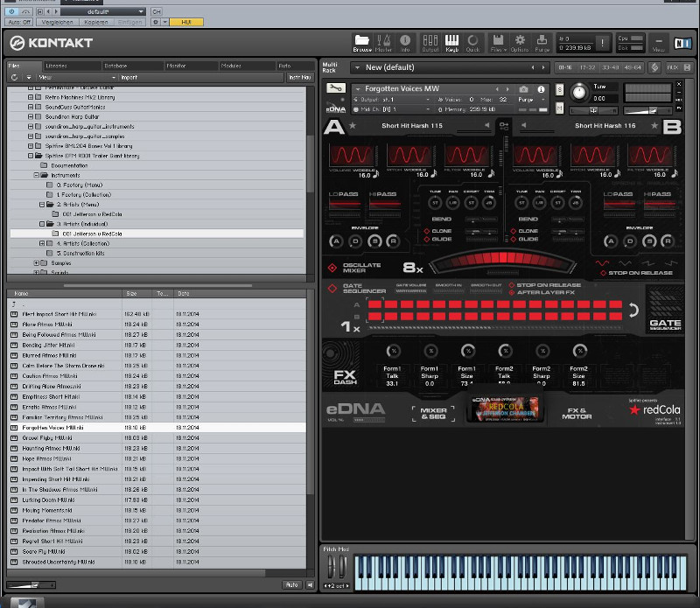Open the Browse panel icon
Viewport: 700px width, 608px height.
pos(362,43)
